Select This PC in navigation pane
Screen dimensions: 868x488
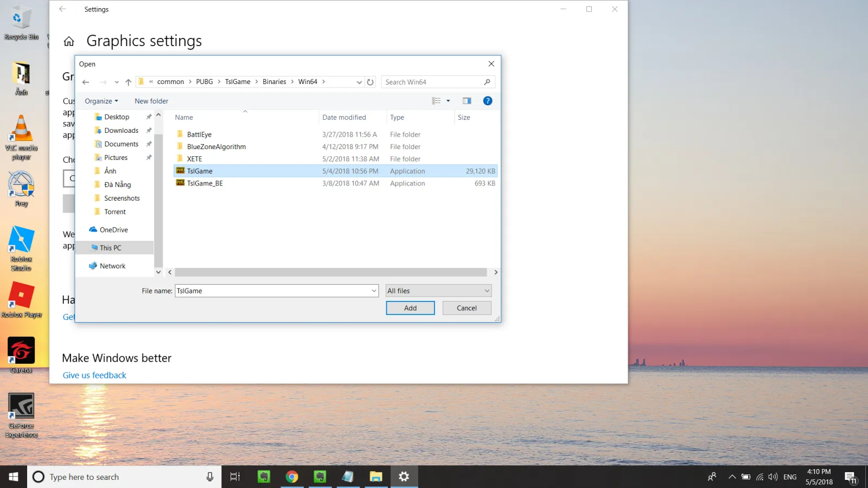[110, 248]
